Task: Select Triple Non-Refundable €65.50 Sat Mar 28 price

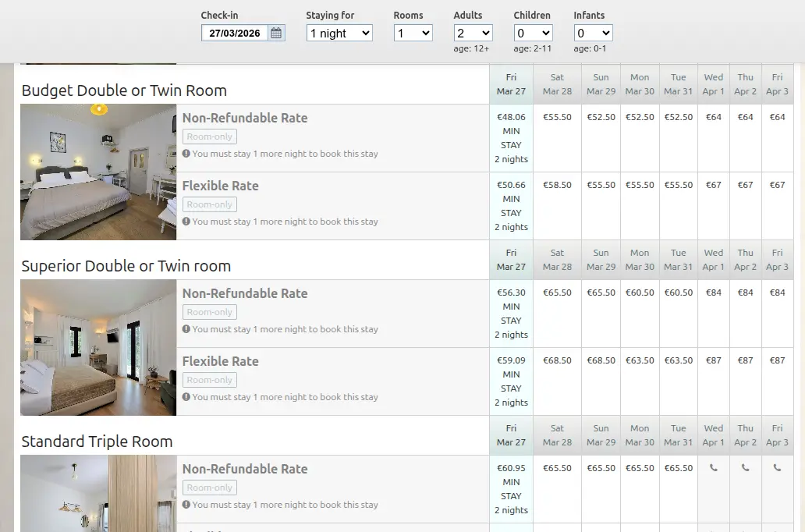Action: 557,468
